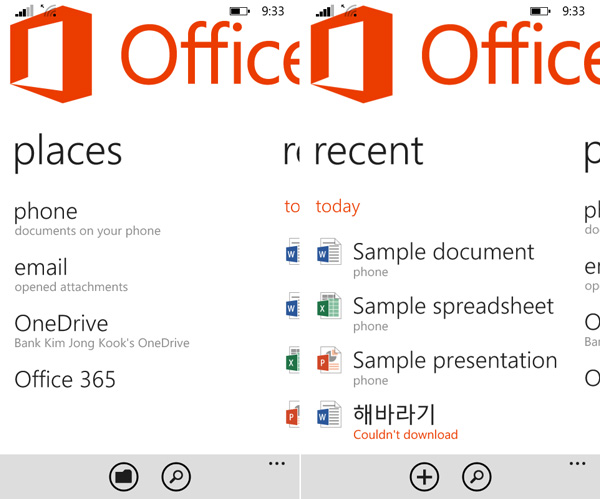Click Office logo on the right screen
Viewport: 600px width, 499px height.
coord(352,55)
